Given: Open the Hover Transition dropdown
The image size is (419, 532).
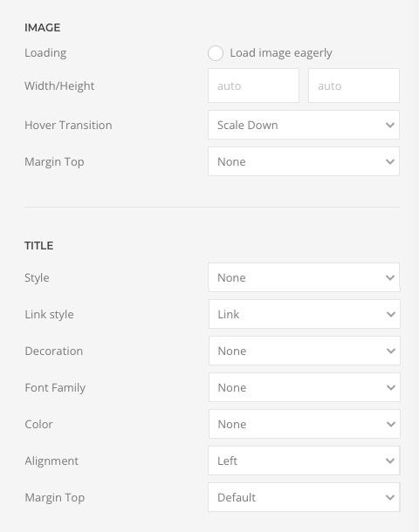Looking at the screenshot, I should pyautogui.click(x=304, y=125).
